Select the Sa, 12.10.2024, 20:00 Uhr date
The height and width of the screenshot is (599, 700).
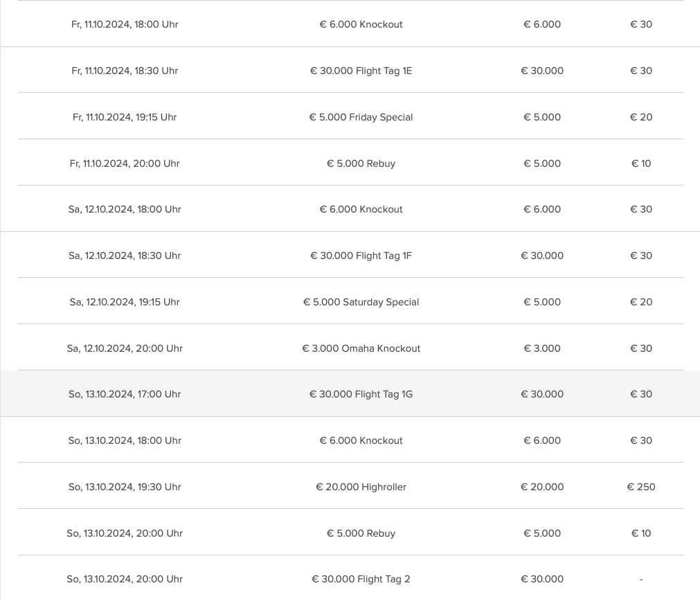click(125, 348)
